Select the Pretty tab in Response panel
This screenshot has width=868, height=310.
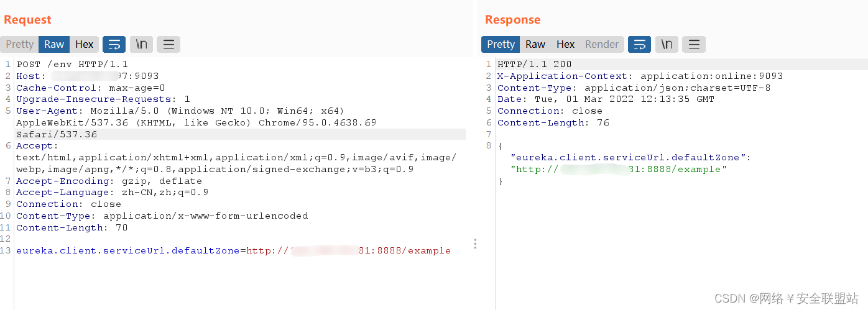[x=501, y=44]
